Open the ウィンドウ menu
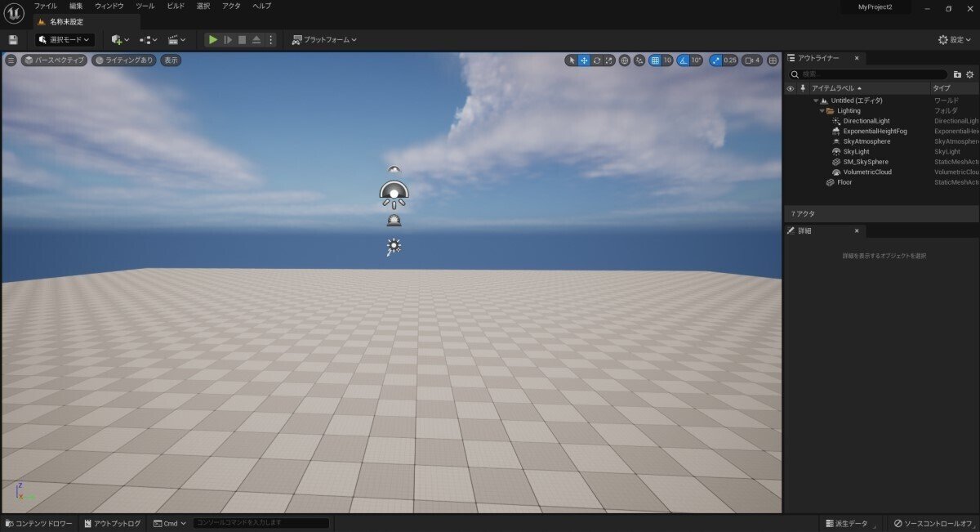 (109, 6)
